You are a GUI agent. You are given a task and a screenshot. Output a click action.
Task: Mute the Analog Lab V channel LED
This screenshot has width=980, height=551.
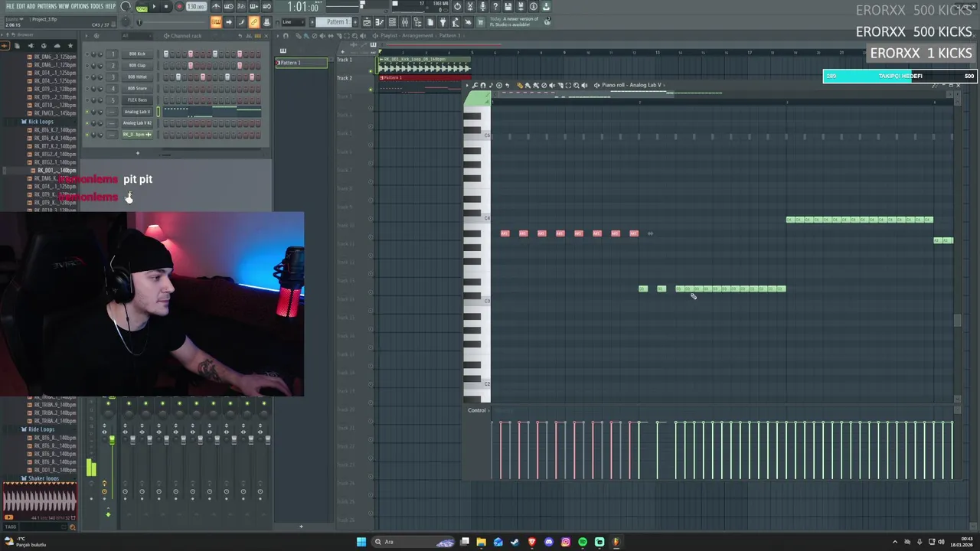tap(87, 112)
